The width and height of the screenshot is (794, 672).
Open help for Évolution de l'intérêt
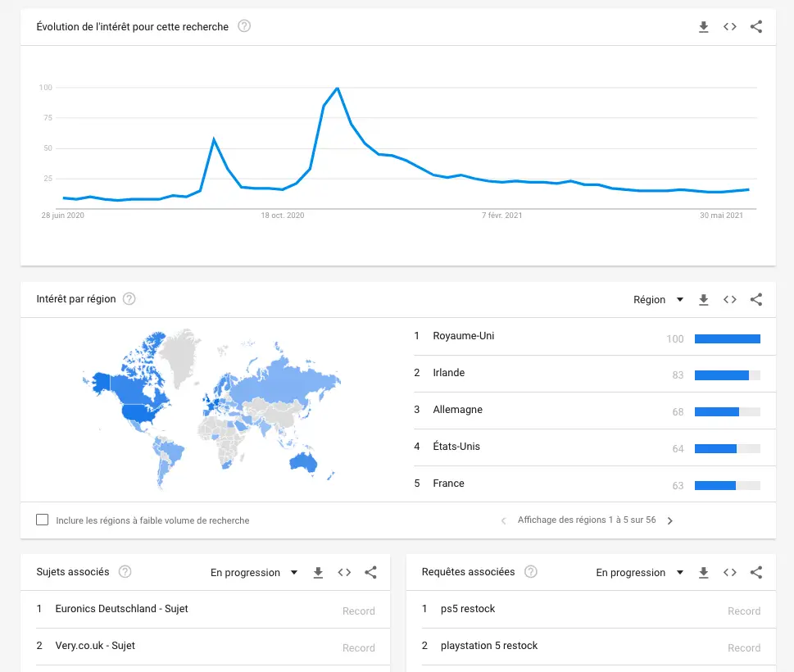click(244, 26)
